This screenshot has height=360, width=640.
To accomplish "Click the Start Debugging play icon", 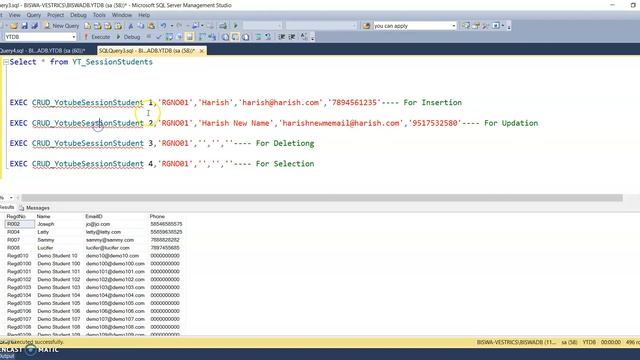I will 236,26.
